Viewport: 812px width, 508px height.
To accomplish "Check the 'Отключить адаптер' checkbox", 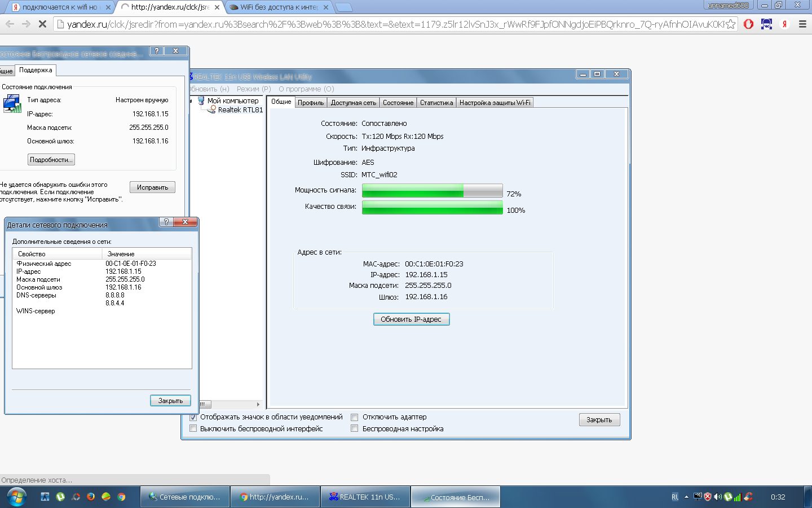I will click(355, 417).
